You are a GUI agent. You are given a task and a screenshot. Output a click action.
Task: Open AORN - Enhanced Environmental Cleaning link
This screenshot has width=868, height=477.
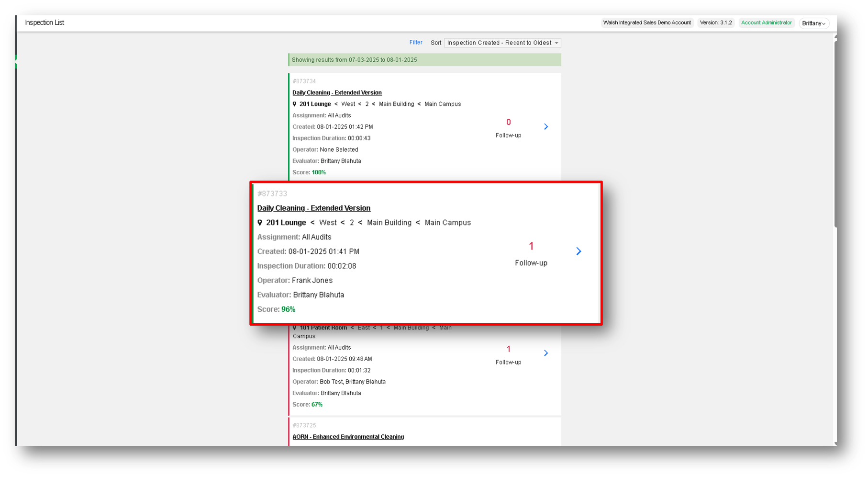[348, 437]
